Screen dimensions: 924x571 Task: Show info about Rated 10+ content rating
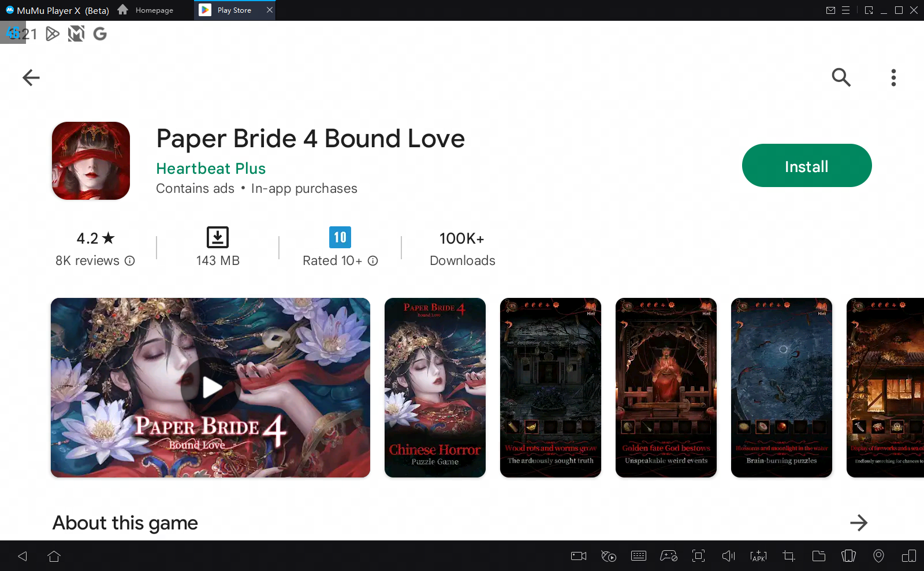pos(373,261)
